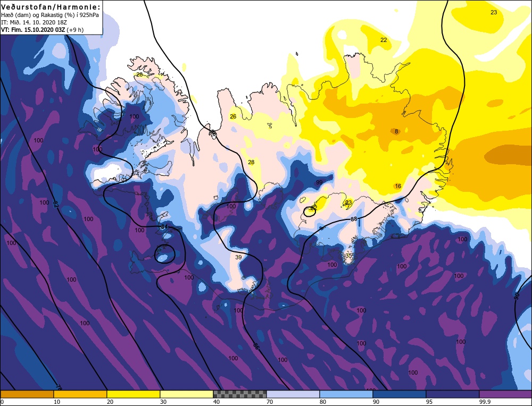Select the pale yellow 30–40 legend swatch
This screenshot has height=406, width=532.
[x=187, y=394]
